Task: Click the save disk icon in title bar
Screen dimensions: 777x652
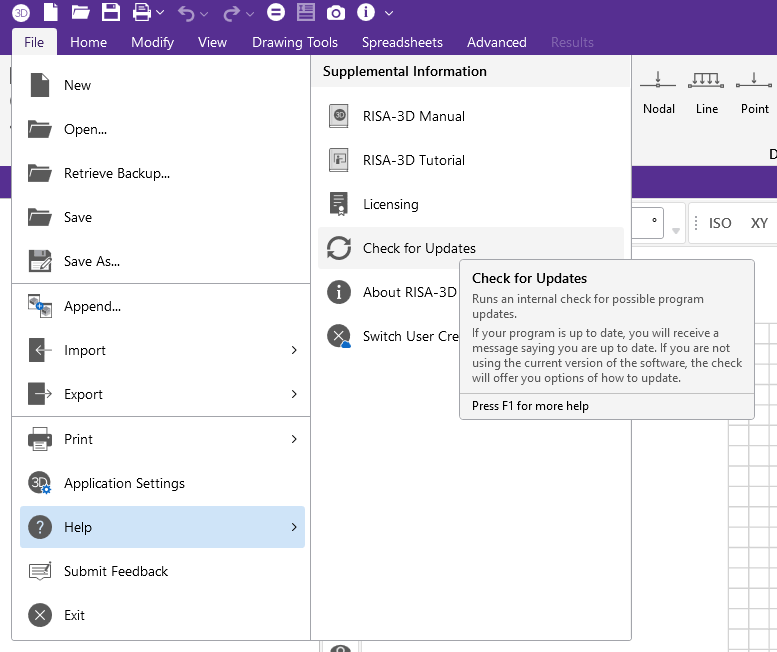Action: tap(111, 13)
